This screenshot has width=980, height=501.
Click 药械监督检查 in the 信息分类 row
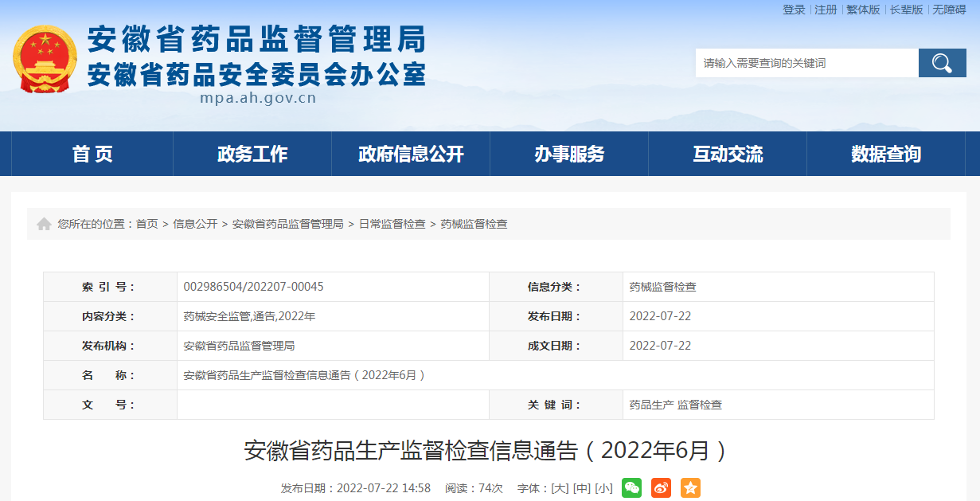(x=662, y=287)
